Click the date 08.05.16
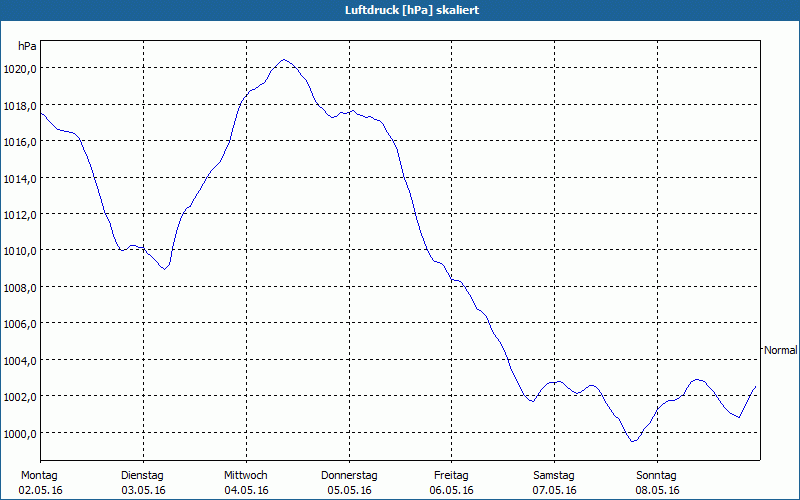 click(657, 490)
